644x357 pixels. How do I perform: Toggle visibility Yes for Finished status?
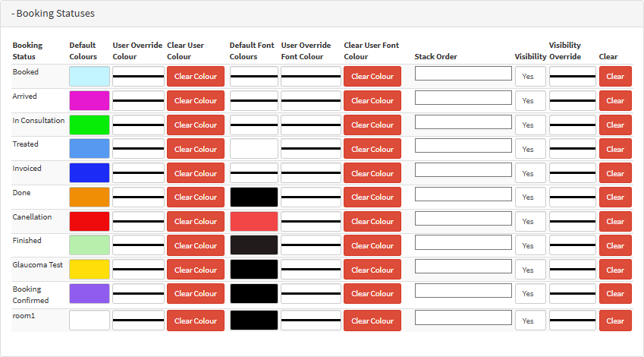[x=529, y=245]
